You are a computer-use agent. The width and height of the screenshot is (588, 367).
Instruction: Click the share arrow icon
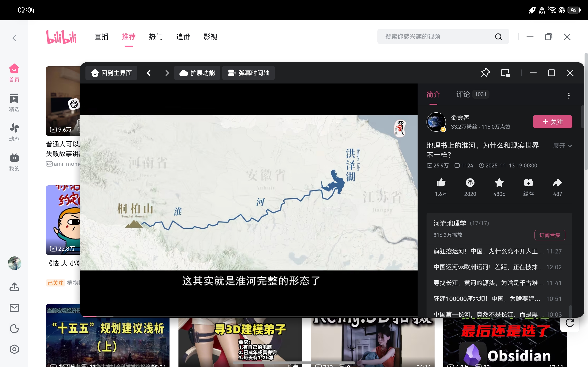pyautogui.click(x=557, y=183)
